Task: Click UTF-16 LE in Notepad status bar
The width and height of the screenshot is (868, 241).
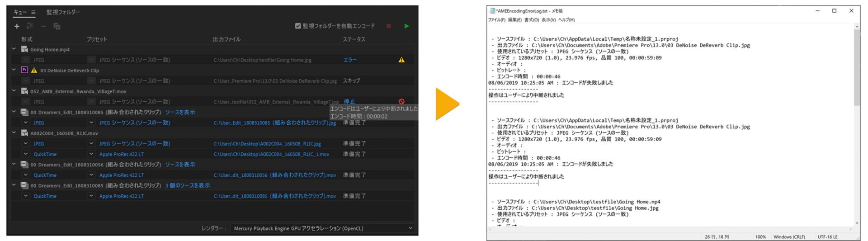Action: pyautogui.click(x=827, y=236)
